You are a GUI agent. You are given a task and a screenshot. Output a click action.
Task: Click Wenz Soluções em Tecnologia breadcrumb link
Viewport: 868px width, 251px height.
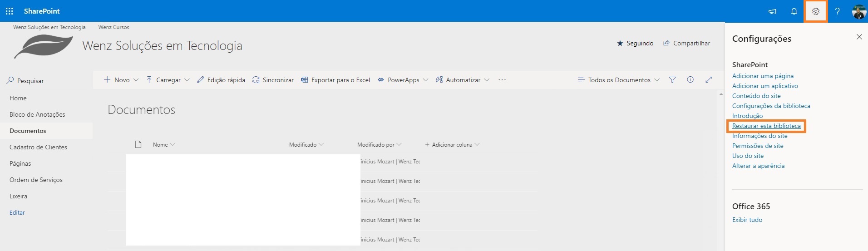[x=49, y=27]
